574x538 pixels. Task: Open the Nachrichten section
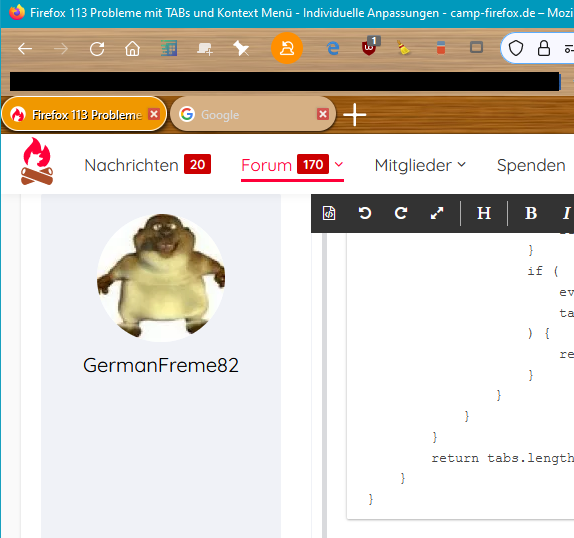(x=131, y=165)
